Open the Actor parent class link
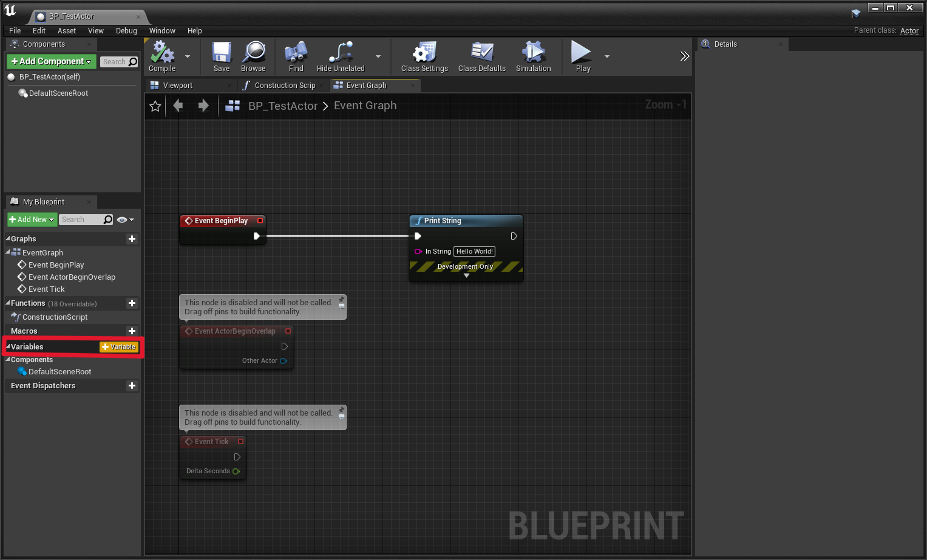Image resolution: width=927 pixels, height=560 pixels. (909, 31)
